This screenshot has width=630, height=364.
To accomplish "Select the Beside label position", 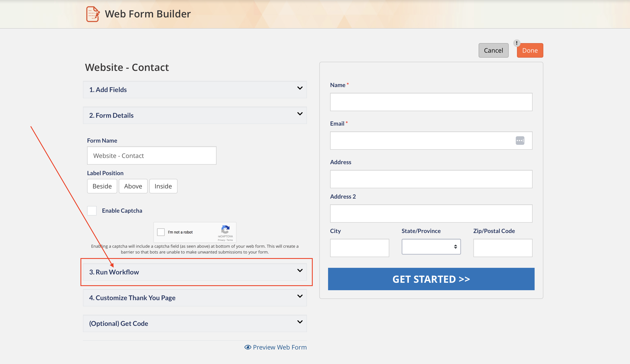I will coord(102,186).
